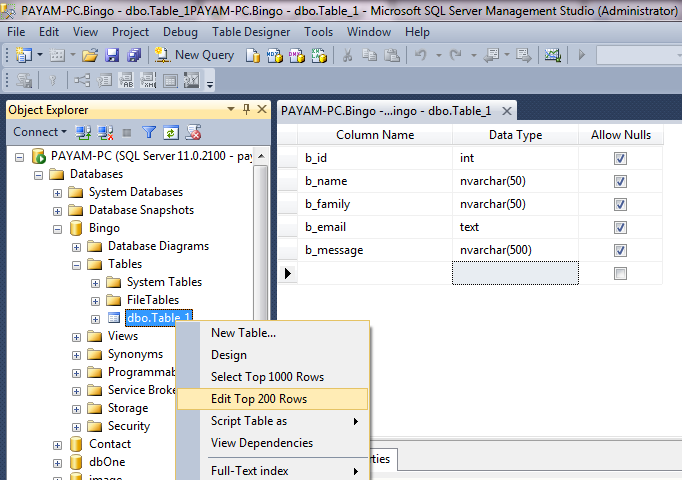Click the Redo arrow icon
The width and height of the screenshot is (682, 480).
[455, 55]
